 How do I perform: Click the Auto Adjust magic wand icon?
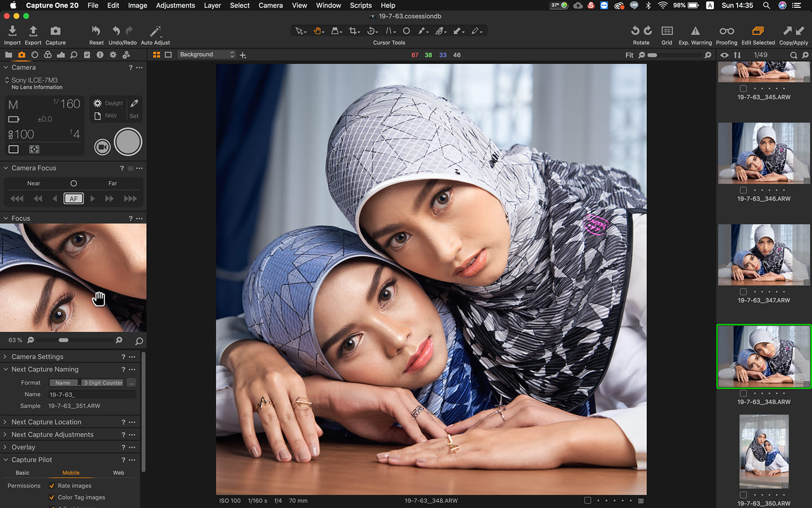tap(155, 31)
